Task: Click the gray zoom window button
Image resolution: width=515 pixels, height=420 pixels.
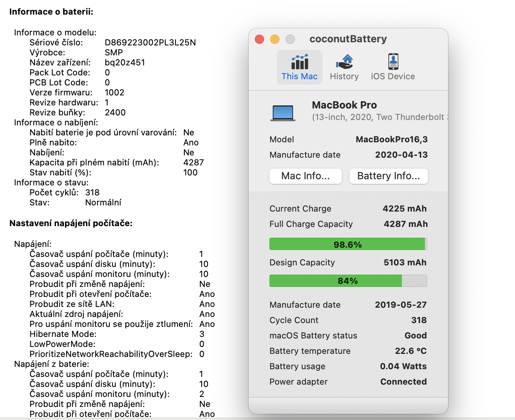Action: click(290, 39)
